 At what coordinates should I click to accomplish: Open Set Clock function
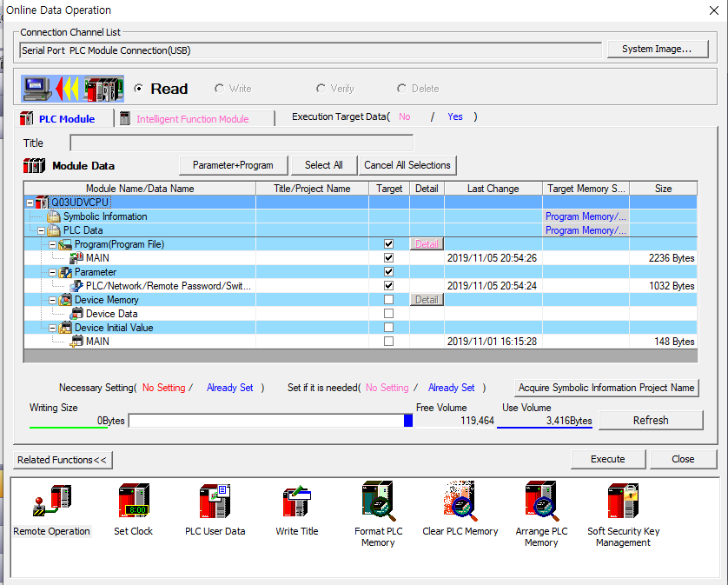pos(133,510)
